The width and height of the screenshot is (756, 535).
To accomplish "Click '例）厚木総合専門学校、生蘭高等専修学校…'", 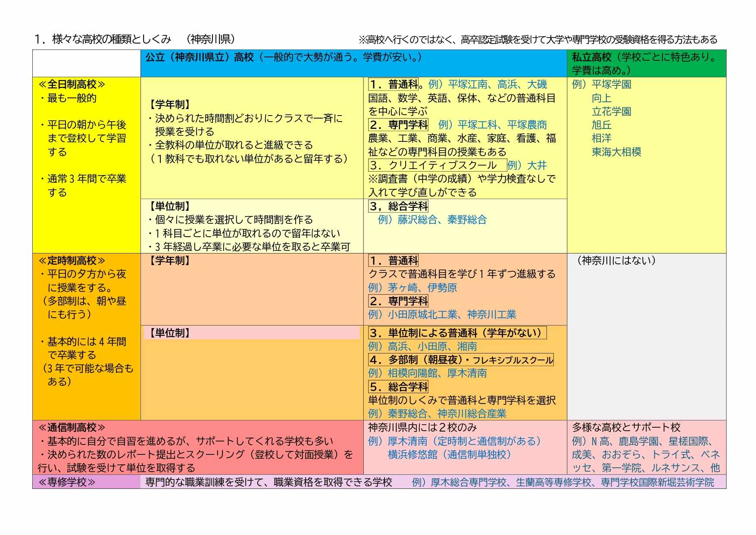I will tap(563, 482).
